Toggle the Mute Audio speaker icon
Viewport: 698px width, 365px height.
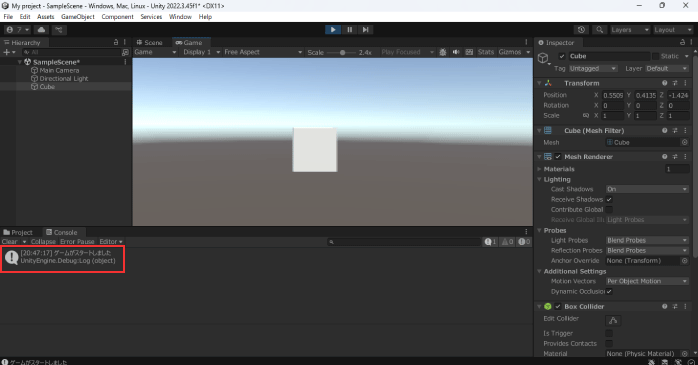(x=456, y=52)
